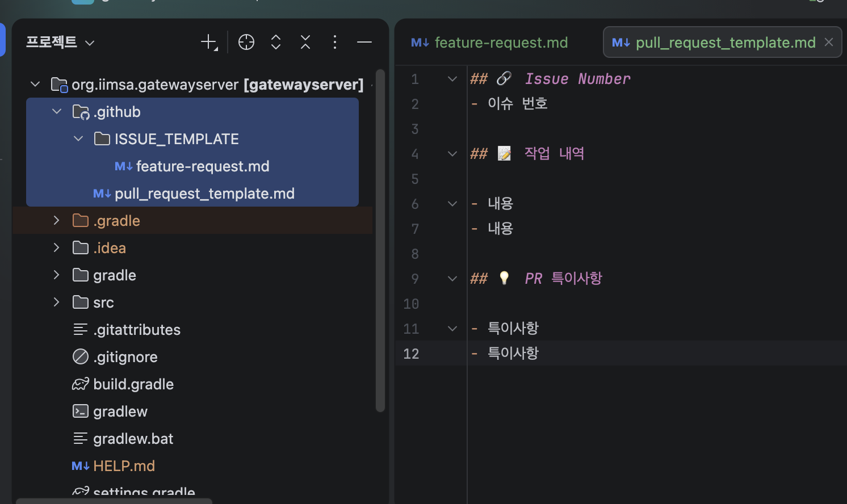Click markdown icon beside feature-request.md in tree

point(124,166)
